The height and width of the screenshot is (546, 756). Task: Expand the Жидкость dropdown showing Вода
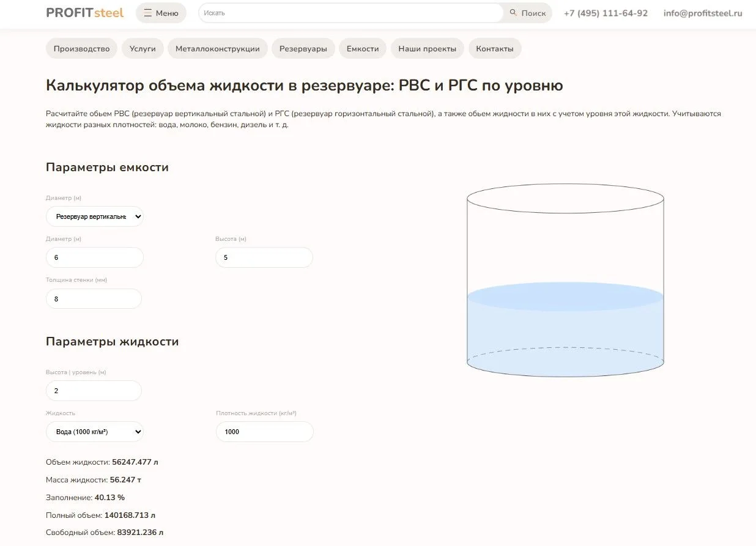(x=95, y=432)
